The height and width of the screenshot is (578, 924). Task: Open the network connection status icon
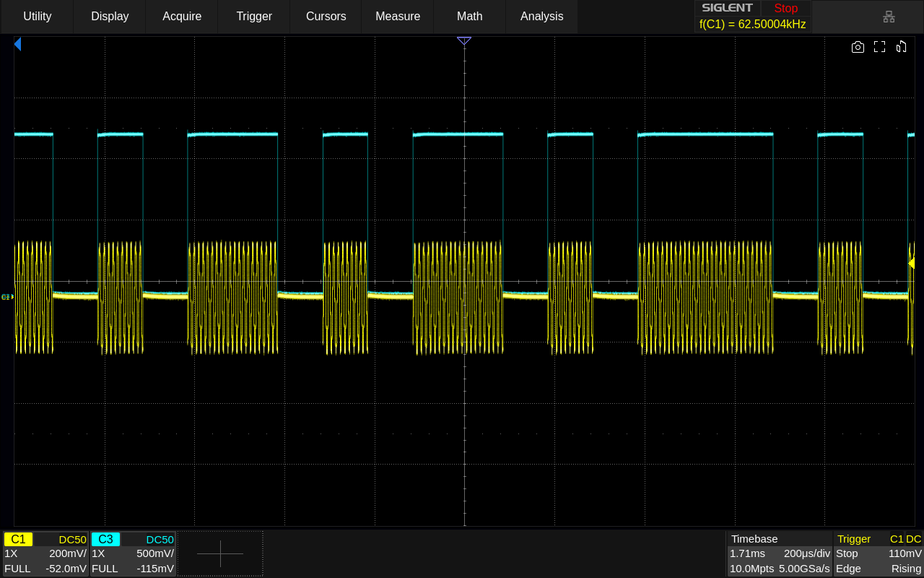(x=889, y=16)
